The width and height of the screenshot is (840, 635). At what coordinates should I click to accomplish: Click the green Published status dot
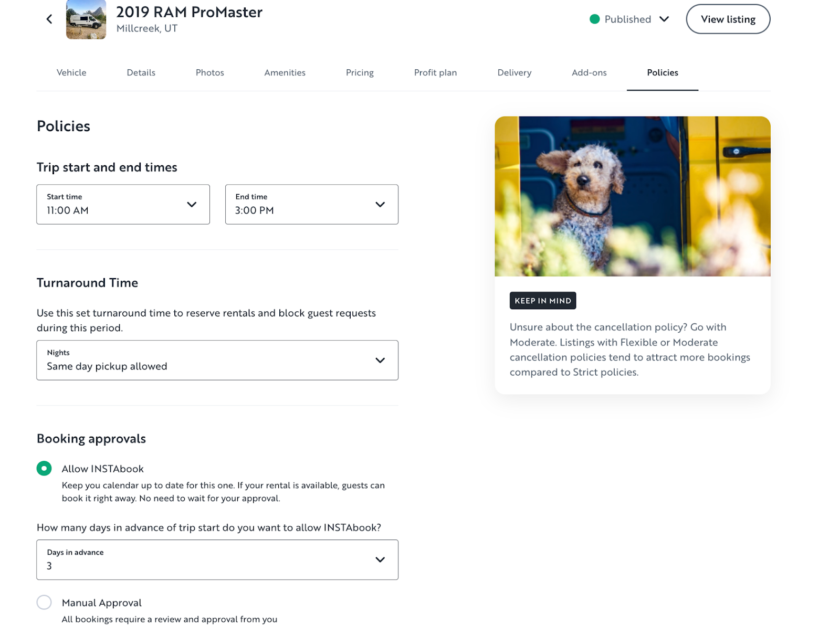[594, 19]
